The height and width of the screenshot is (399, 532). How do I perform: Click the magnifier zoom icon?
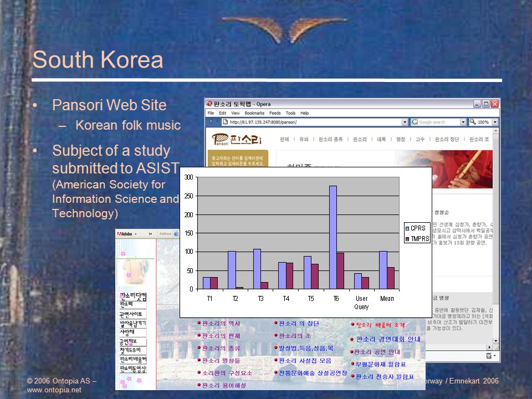tap(473, 122)
